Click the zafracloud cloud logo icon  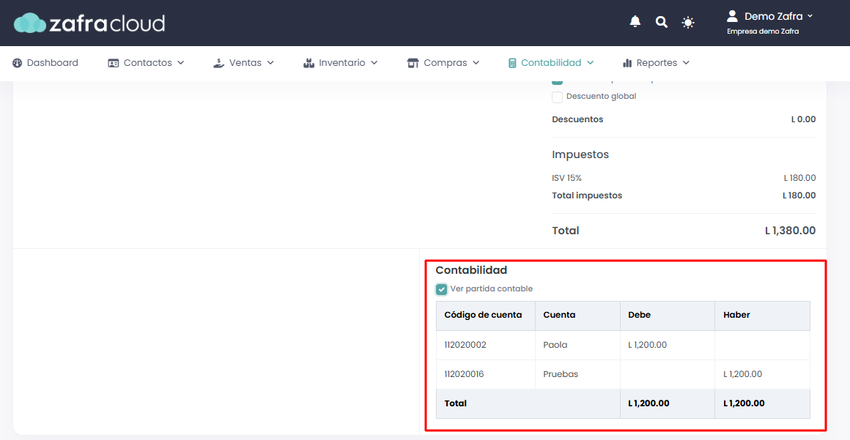point(30,23)
